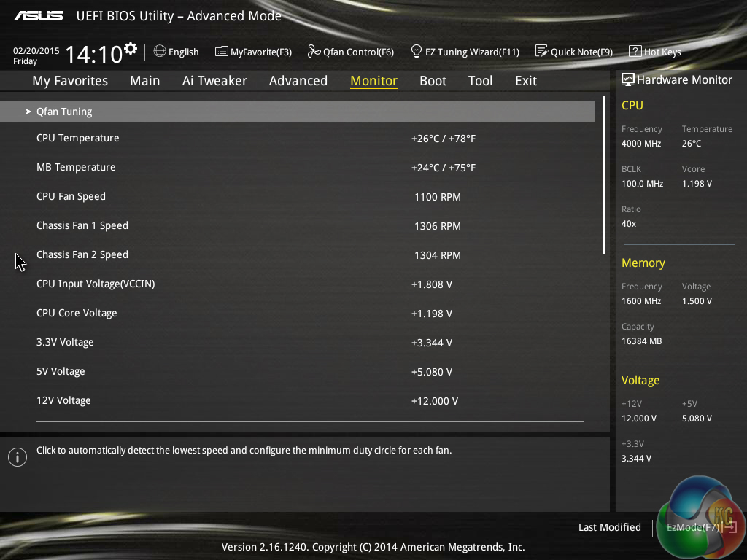Go to Ai Tweaker tab

[214, 81]
